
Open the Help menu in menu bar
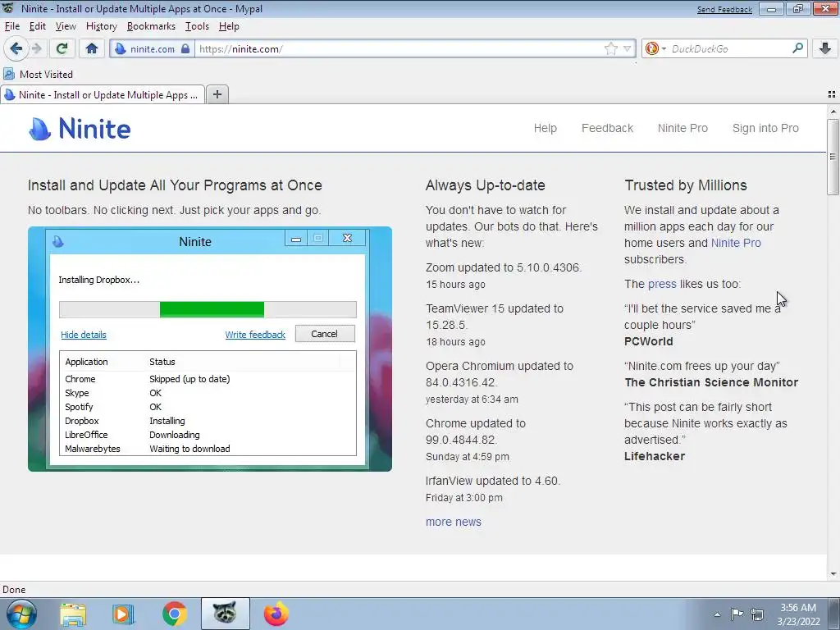coord(229,26)
